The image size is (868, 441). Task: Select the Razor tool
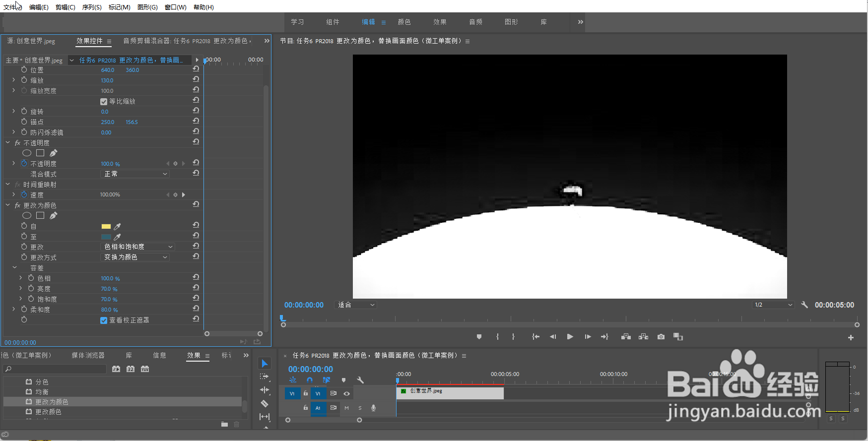(265, 404)
